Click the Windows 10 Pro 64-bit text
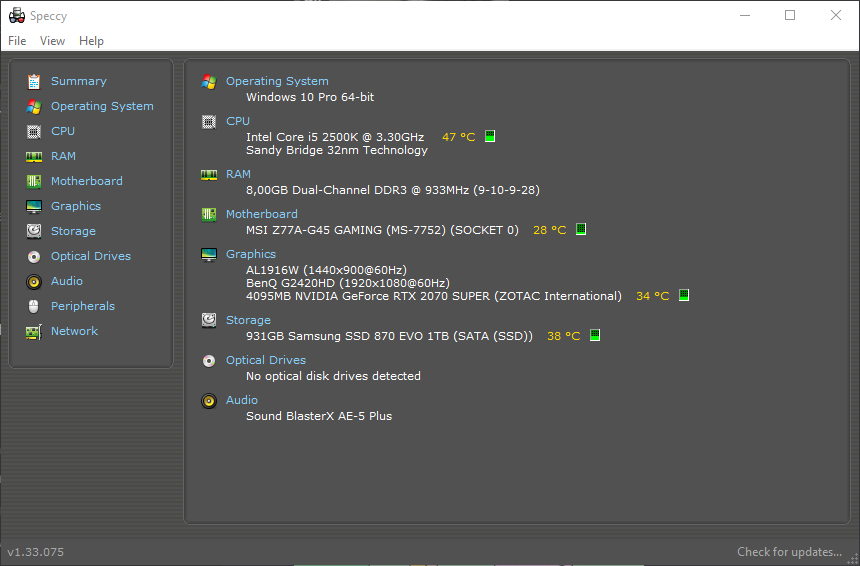Viewport: 860px width, 566px height. [x=310, y=97]
